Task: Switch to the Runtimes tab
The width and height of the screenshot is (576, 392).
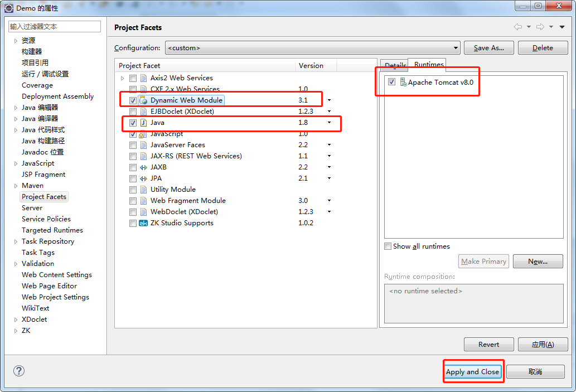Action: (428, 64)
